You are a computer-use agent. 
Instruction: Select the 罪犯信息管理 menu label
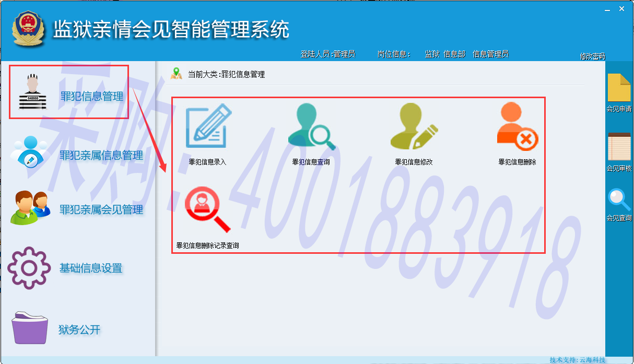tap(92, 97)
